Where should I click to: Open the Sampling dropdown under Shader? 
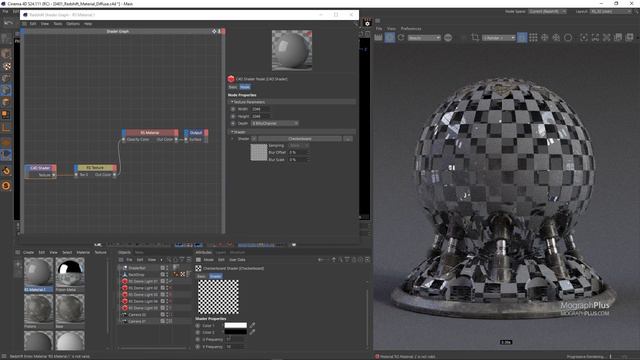pyautogui.click(x=298, y=145)
